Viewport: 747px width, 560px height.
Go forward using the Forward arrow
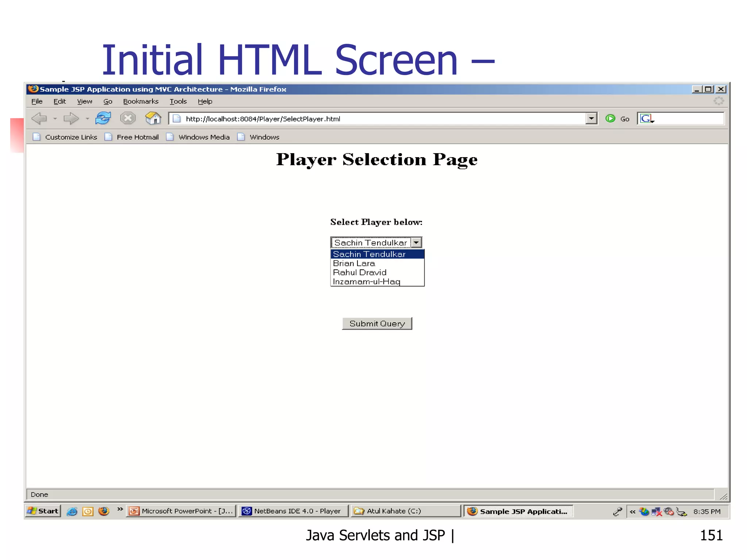pos(71,118)
